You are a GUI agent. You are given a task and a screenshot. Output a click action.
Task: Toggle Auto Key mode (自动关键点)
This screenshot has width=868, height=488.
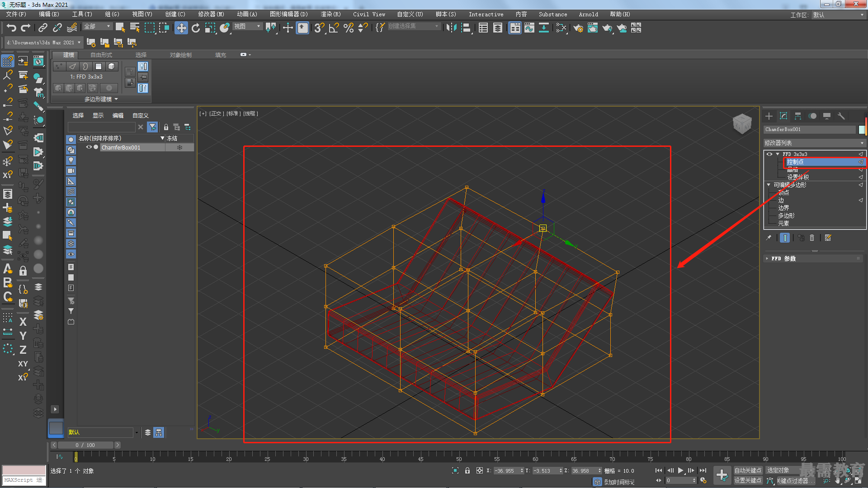tap(748, 470)
